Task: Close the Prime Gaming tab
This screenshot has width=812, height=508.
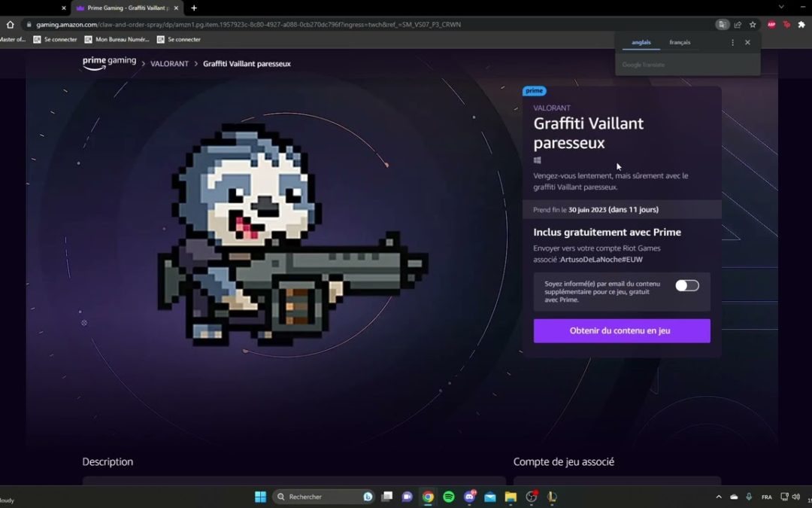Action: click(x=176, y=8)
